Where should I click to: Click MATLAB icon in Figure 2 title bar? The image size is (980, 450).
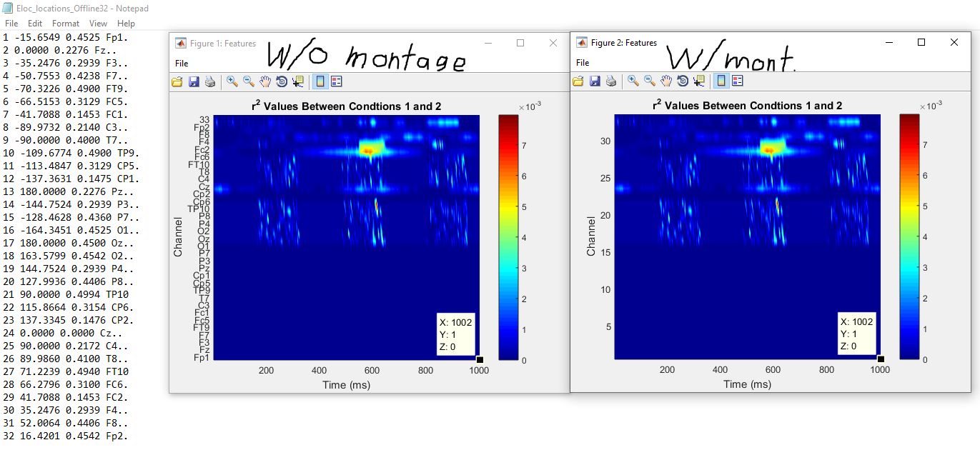tap(582, 43)
